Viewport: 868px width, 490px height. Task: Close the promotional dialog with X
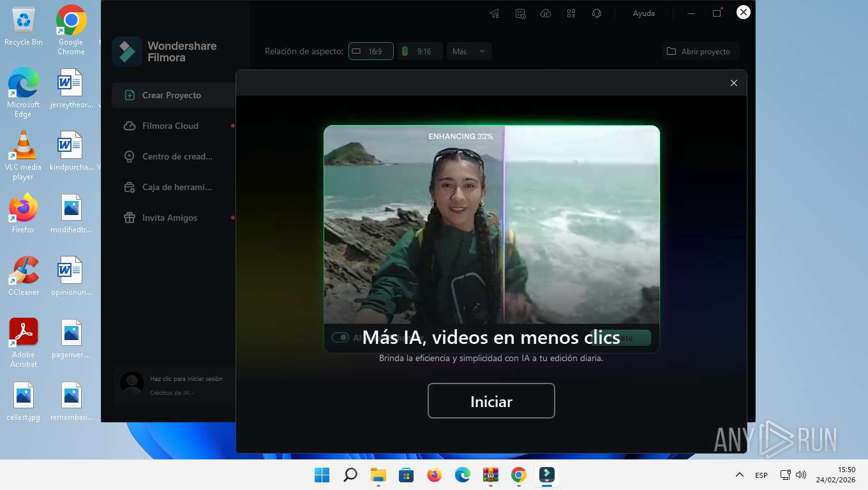[x=734, y=83]
